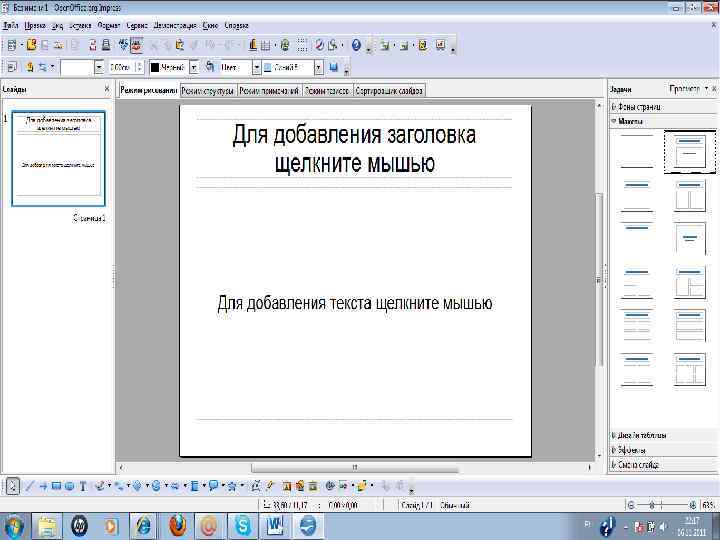Select slide 1 thumbnail in Слайды panel
Screen dimensions: 720x540
pos(58,158)
